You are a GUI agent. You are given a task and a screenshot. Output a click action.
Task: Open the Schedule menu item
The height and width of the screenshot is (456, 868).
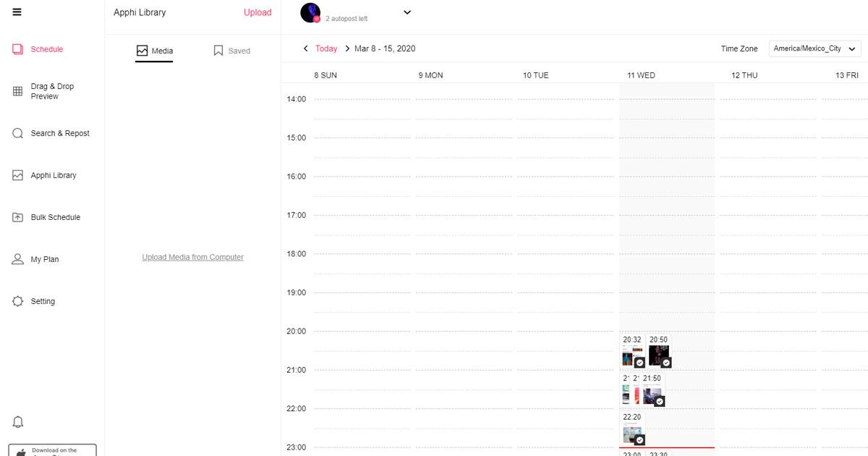point(47,49)
